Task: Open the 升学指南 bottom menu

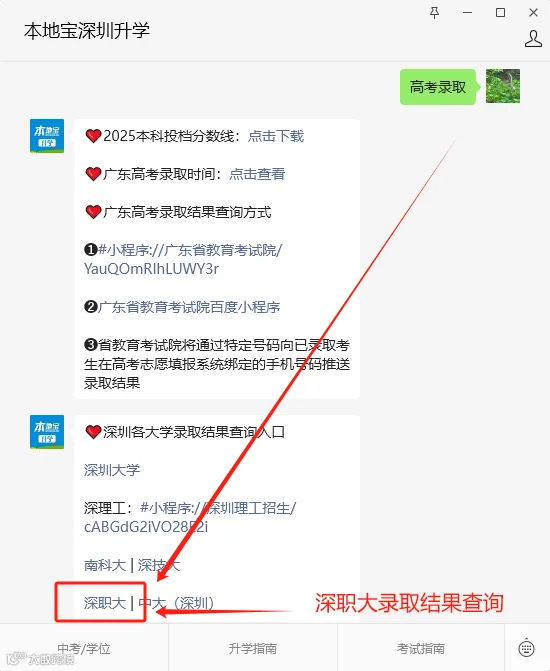Action: pyautogui.click(x=253, y=648)
